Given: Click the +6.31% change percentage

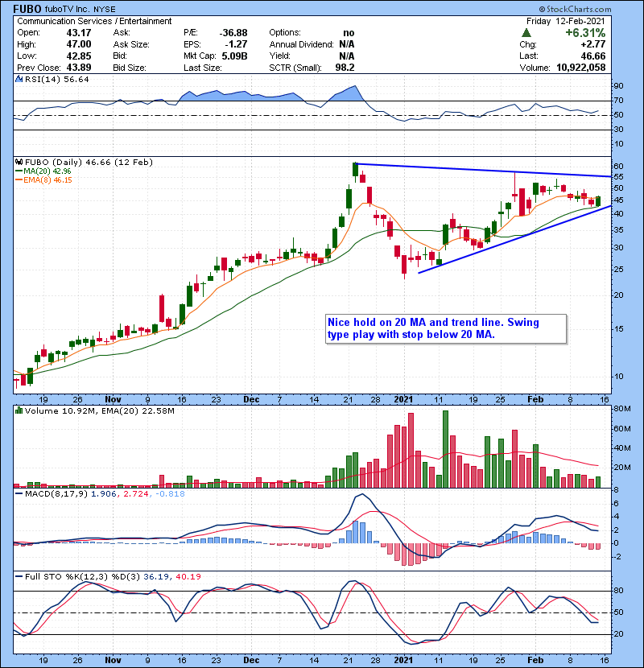Looking at the screenshot, I should pyautogui.click(x=585, y=33).
